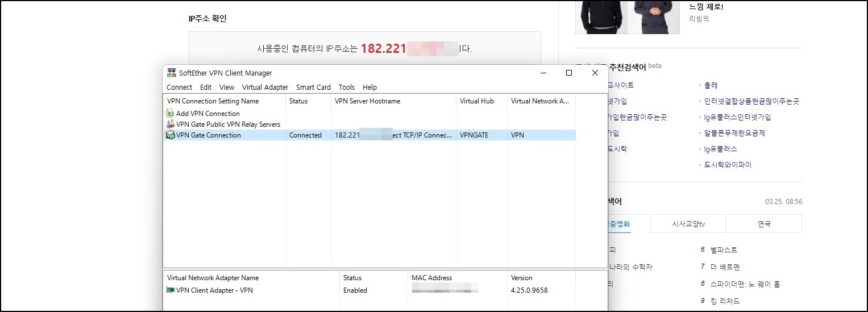The height and width of the screenshot is (312, 868).
Task: Select the Add VPN Connection row
Action: pyautogui.click(x=208, y=114)
